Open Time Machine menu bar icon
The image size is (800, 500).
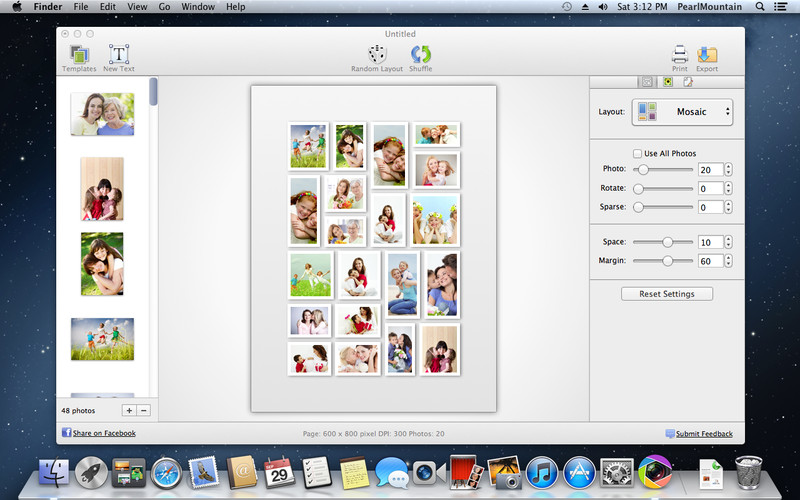point(567,7)
